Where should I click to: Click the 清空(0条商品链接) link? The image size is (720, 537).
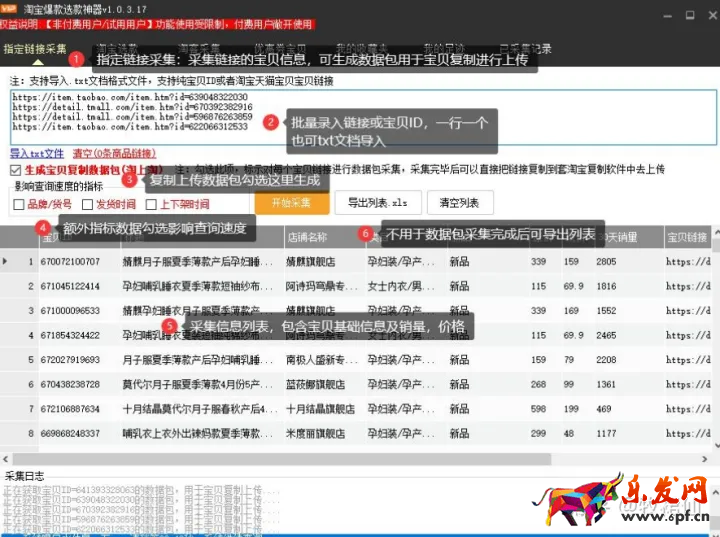click(114, 153)
